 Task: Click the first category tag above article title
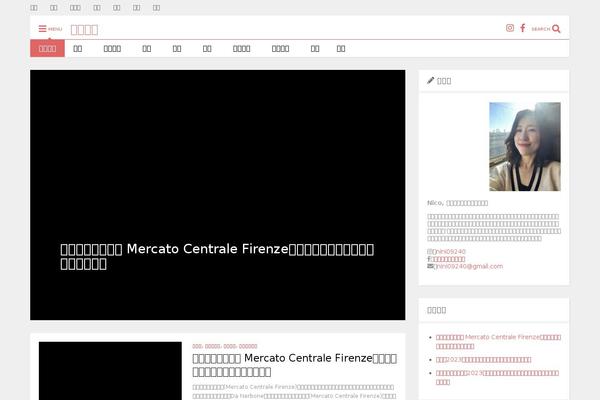[197, 346]
